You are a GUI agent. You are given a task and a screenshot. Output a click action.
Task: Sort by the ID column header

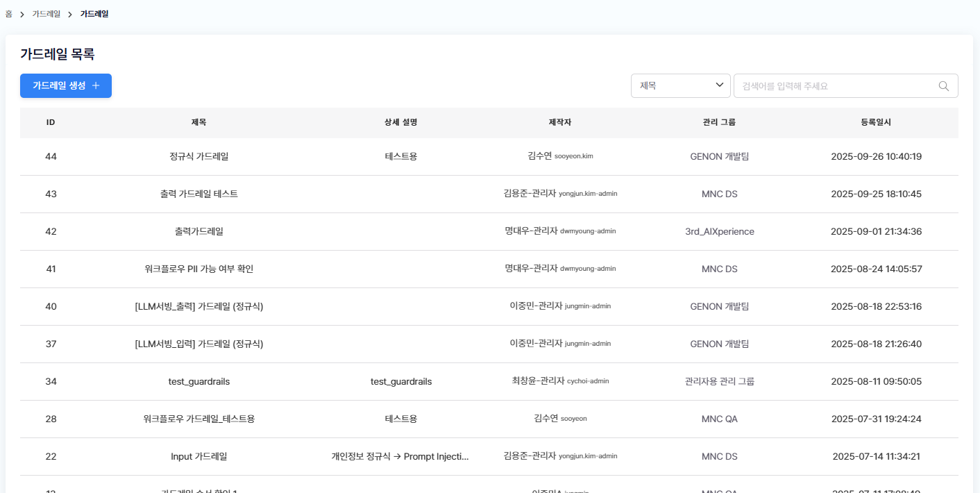click(x=51, y=122)
